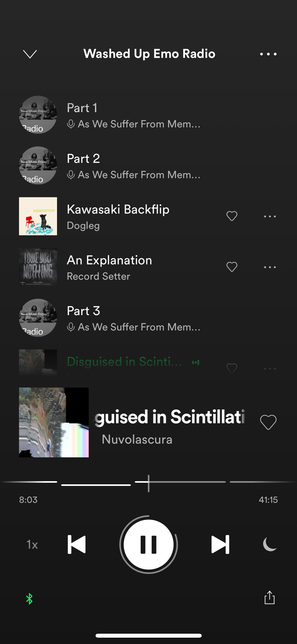The image size is (297, 644).
Task: Open the sleep timer moon icon
Action: click(x=270, y=544)
